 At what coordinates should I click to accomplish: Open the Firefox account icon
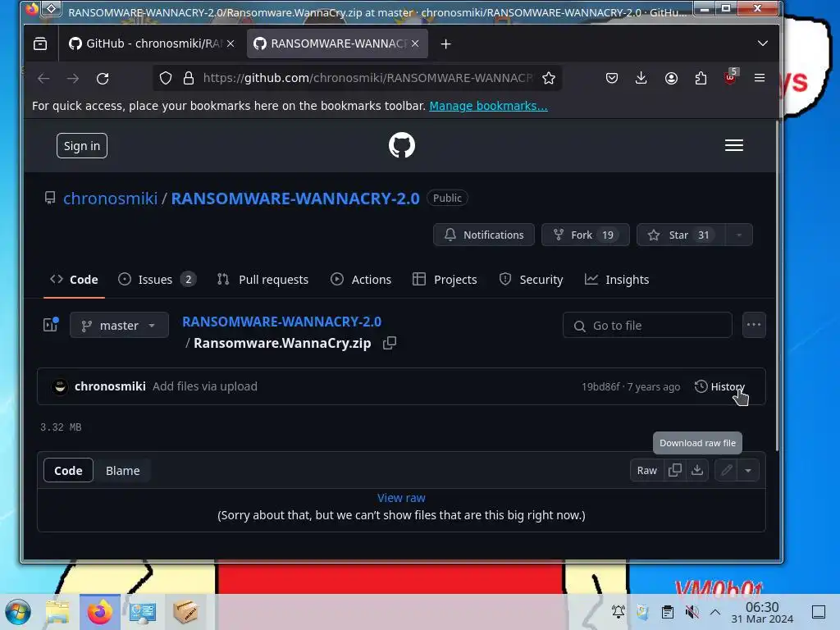click(671, 78)
